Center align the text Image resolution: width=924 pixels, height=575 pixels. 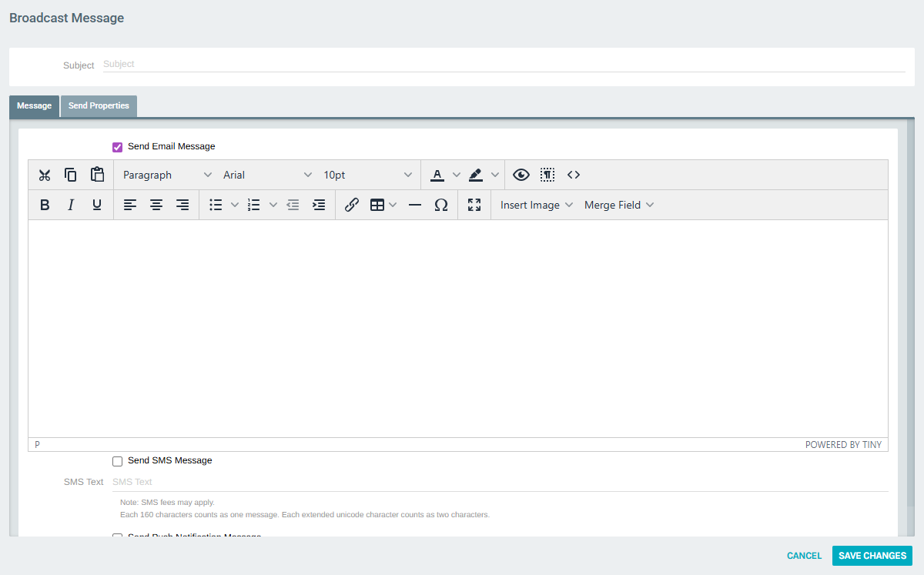[x=156, y=205]
